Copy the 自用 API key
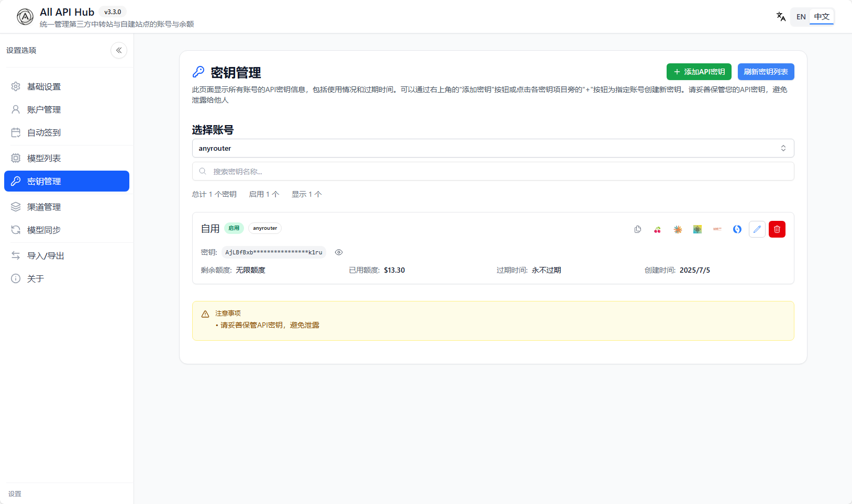The image size is (852, 504). (x=637, y=229)
